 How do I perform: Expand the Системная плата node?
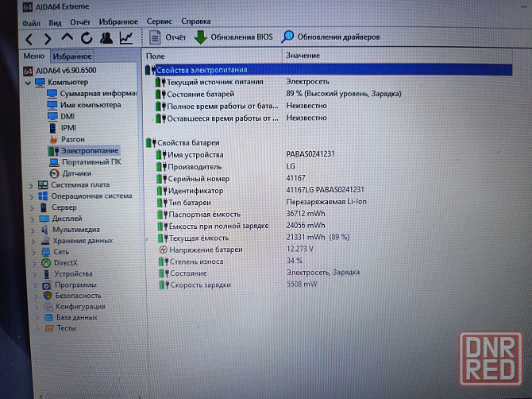point(32,185)
